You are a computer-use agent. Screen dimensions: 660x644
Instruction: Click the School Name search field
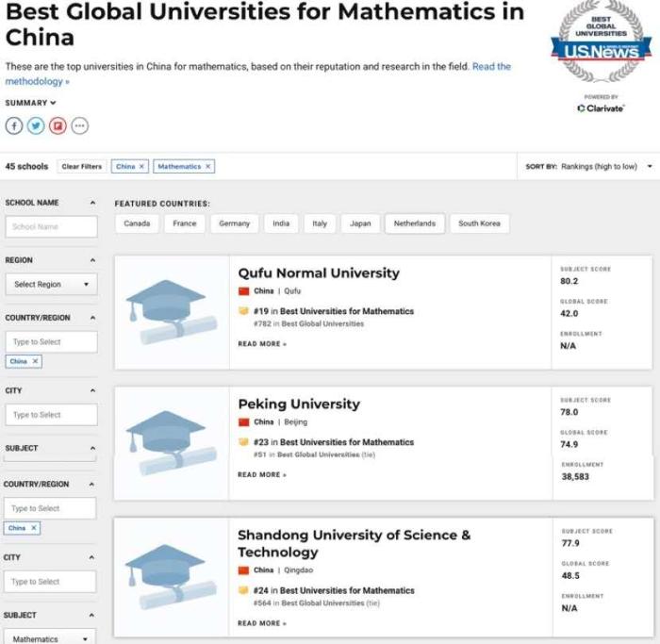(51, 226)
